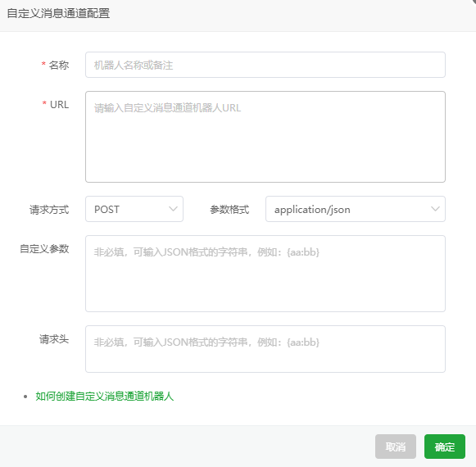Click into the 自定义参数 JSON textarea
Image resolution: width=476 pixels, height=467 pixels.
pos(265,274)
